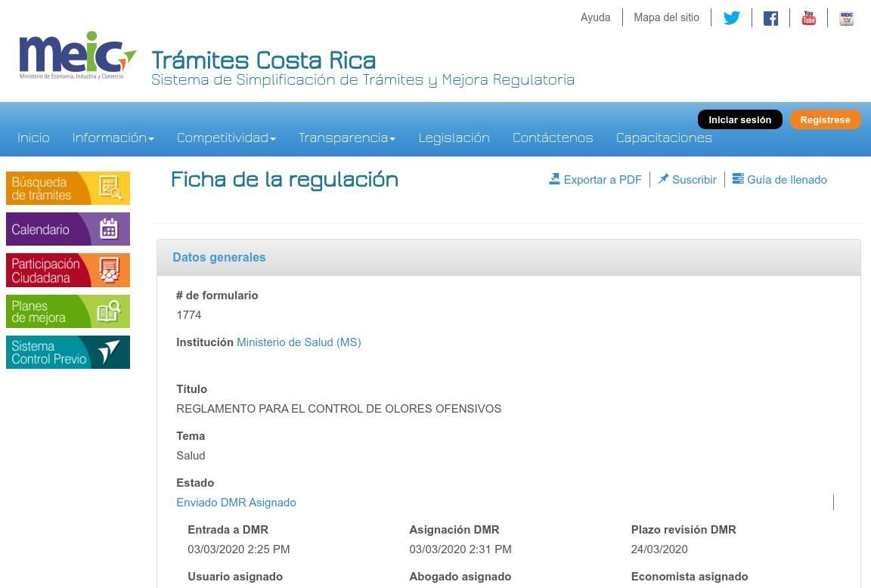Select the Entrada a DMR date 03/03/2020 2:25 PM

click(239, 549)
